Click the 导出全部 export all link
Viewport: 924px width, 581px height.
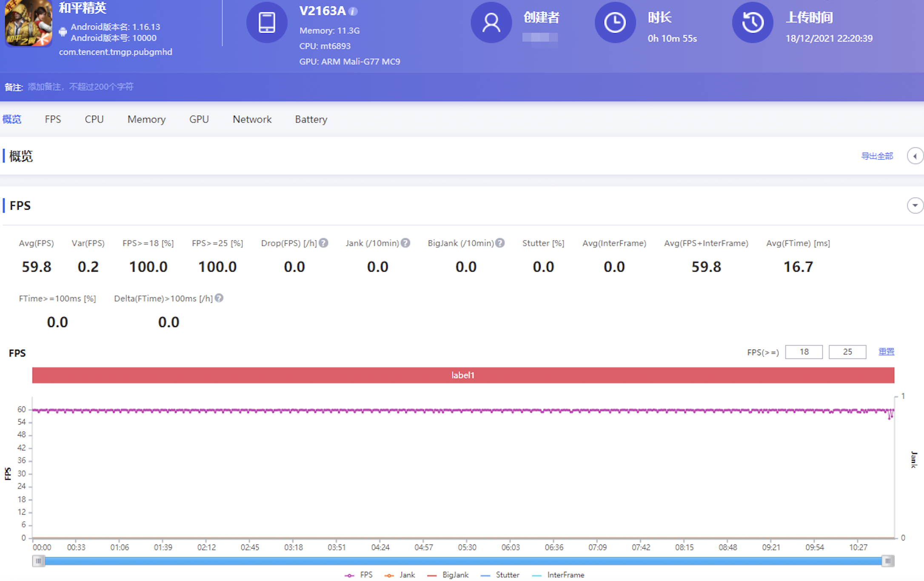click(x=877, y=156)
